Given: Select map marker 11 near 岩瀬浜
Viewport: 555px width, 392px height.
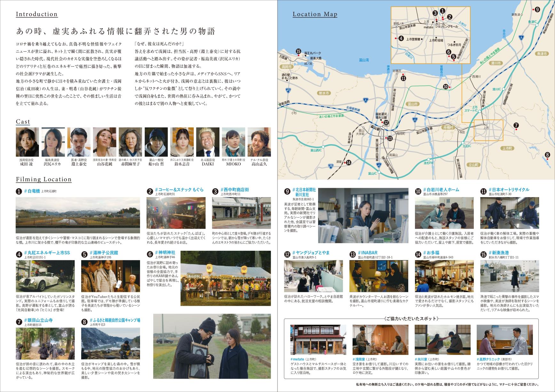Looking at the screenshot, I should pos(403,78).
